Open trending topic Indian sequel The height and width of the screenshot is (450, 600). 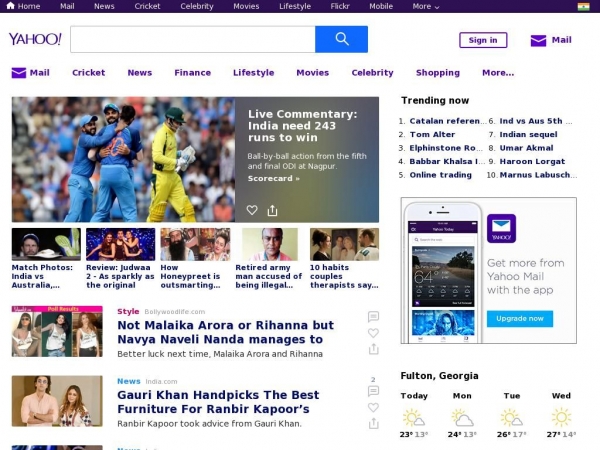point(528,134)
